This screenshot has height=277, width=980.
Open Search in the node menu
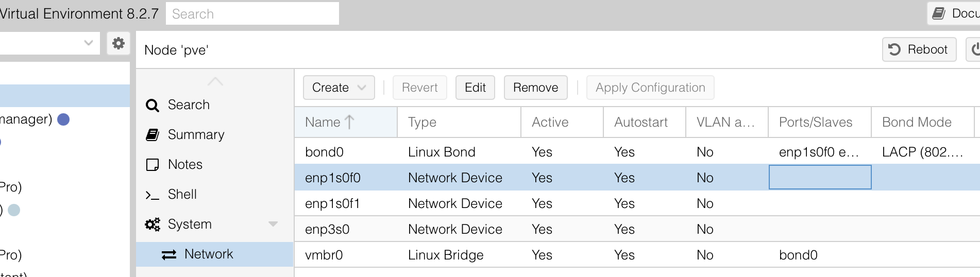(x=189, y=105)
